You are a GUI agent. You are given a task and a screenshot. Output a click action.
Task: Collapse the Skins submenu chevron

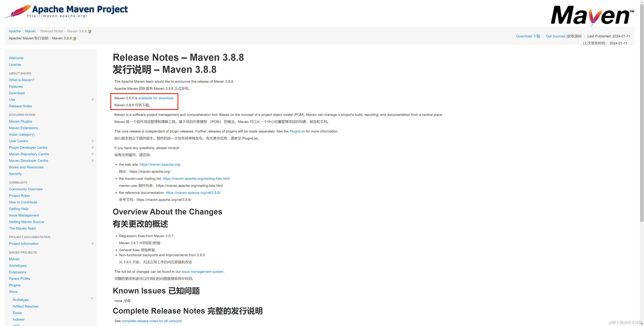(x=92, y=298)
